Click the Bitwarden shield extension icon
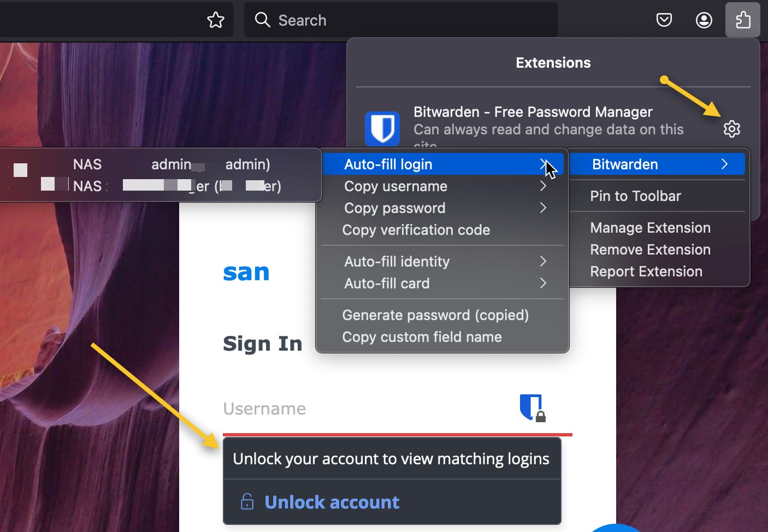This screenshot has height=532, width=768. click(382, 129)
